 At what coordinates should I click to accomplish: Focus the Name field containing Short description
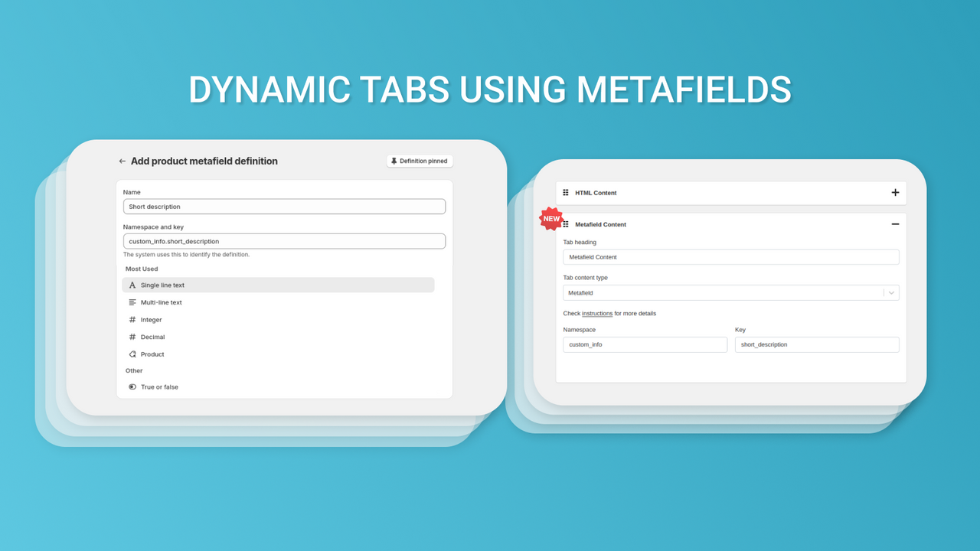[x=284, y=207]
